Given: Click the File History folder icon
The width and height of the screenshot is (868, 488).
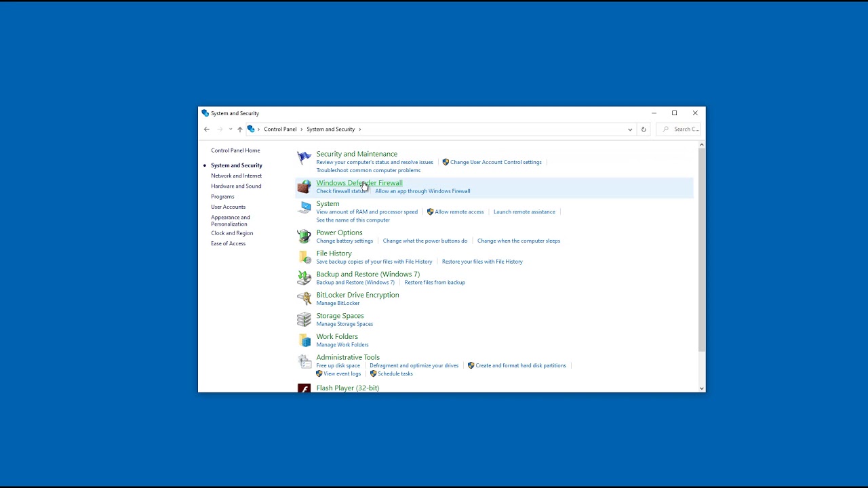Looking at the screenshot, I should [x=304, y=257].
